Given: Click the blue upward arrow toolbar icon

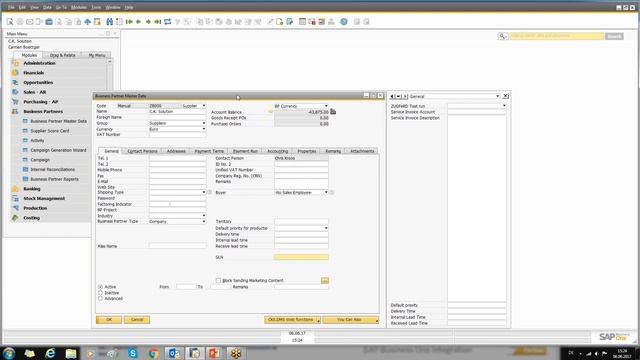Looking at the screenshot, I should pos(87,22).
